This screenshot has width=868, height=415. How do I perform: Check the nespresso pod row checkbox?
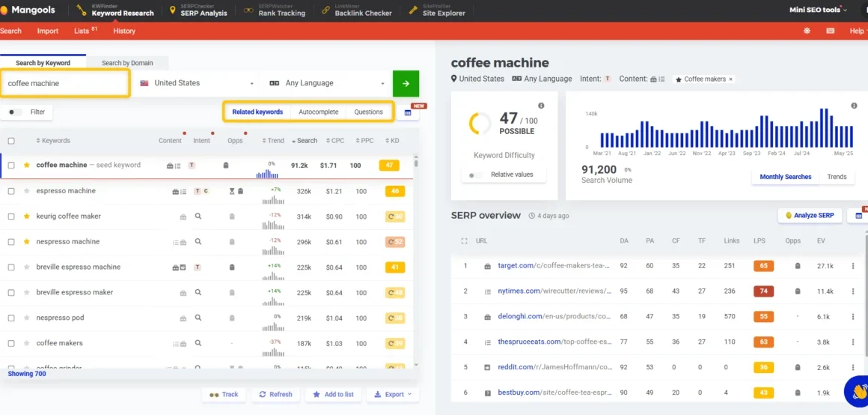click(x=11, y=318)
